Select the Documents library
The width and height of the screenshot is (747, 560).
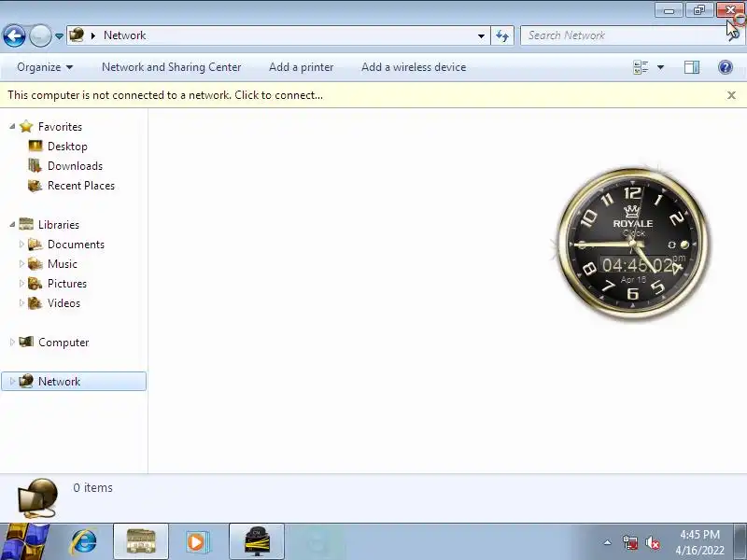76,244
